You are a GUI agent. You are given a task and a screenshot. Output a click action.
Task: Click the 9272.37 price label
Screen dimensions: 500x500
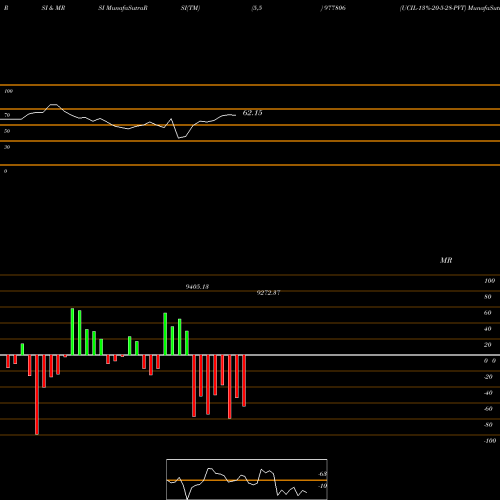(268, 293)
